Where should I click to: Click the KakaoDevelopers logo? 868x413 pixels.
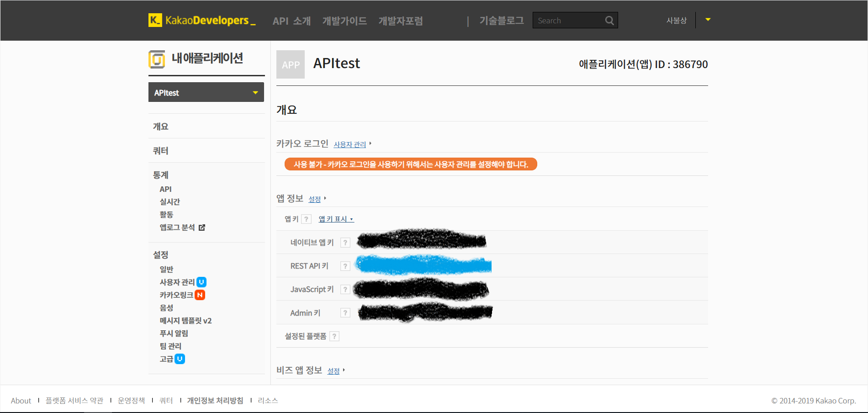click(202, 20)
